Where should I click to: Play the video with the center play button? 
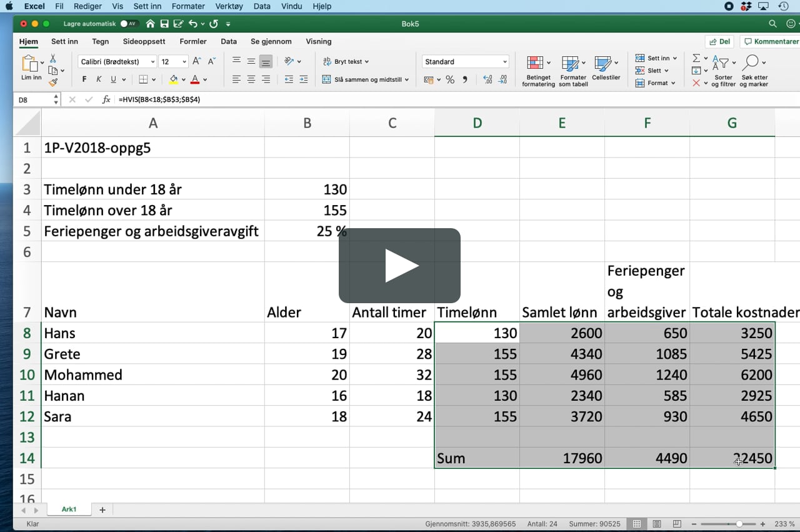[399, 266]
